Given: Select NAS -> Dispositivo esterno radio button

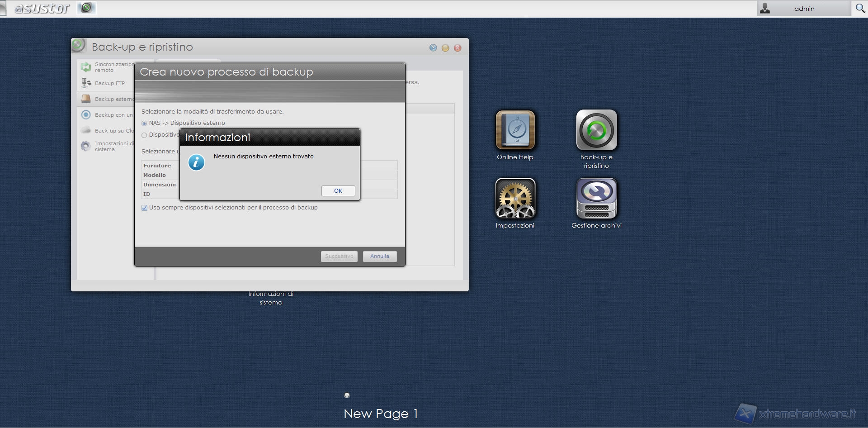Looking at the screenshot, I should pos(144,124).
